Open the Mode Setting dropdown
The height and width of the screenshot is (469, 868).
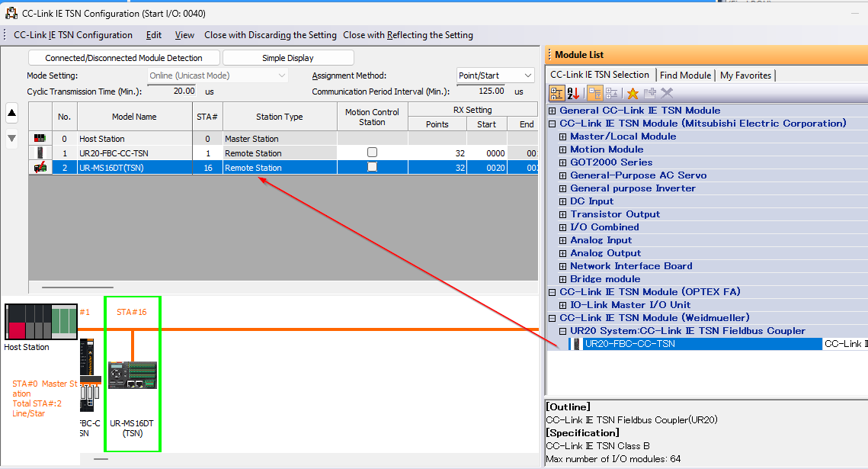tap(217, 75)
